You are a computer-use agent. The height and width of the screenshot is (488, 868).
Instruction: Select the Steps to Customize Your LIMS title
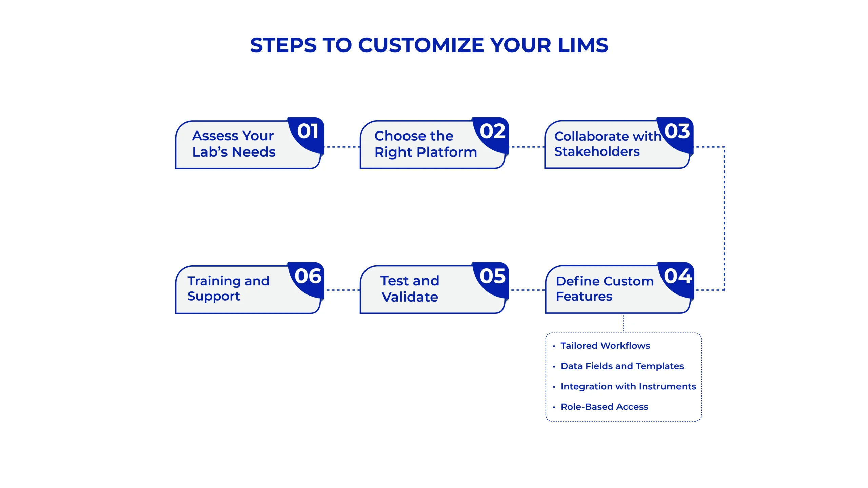tap(433, 44)
